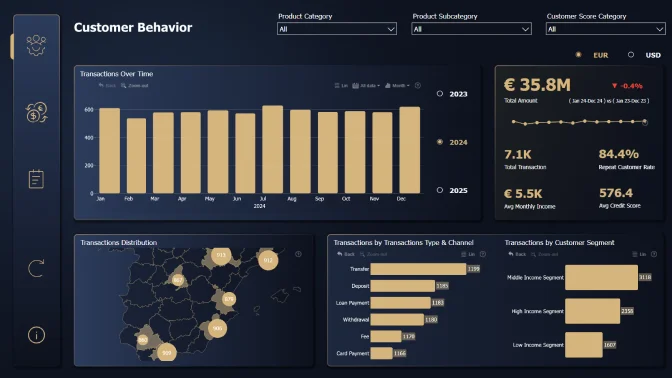The image size is (672, 378).
Task: Open the Month granularity menu
Action: (x=397, y=85)
